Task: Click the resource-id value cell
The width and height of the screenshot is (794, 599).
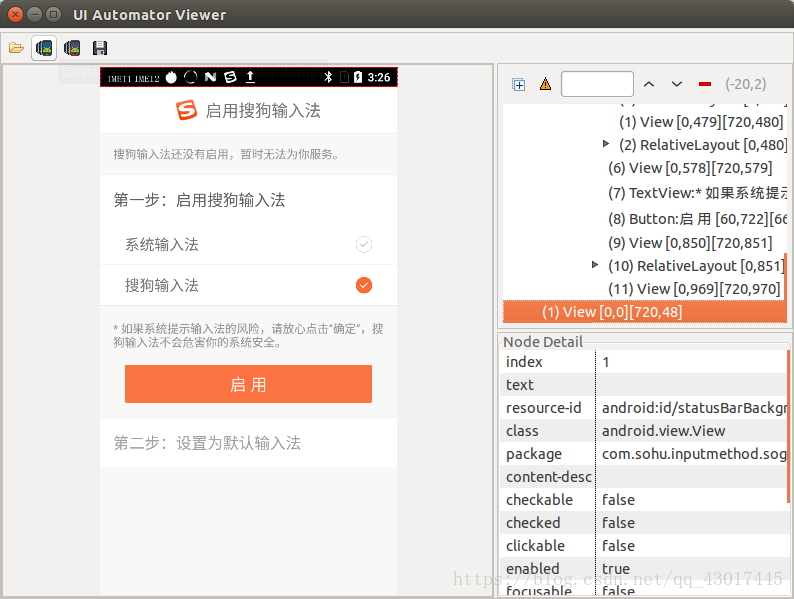Action: (694, 408)
